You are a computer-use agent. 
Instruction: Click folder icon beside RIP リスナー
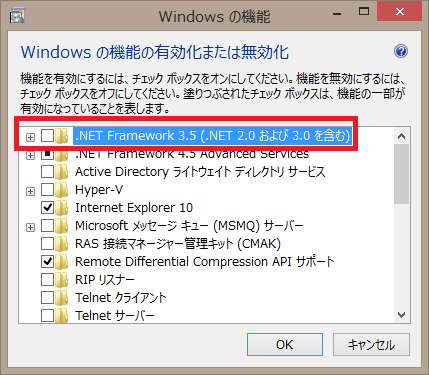pyautogui.click(x=62, y=280)
